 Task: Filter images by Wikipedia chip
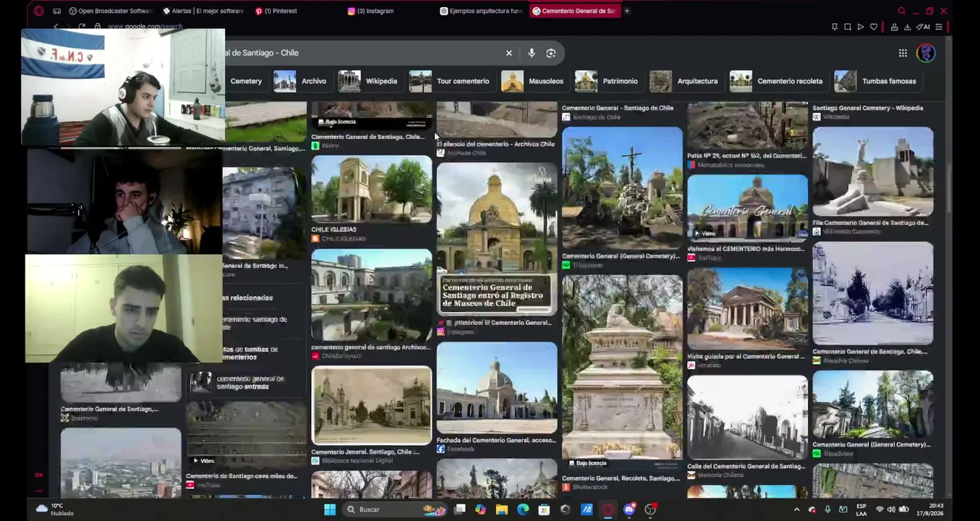point(368,81)
